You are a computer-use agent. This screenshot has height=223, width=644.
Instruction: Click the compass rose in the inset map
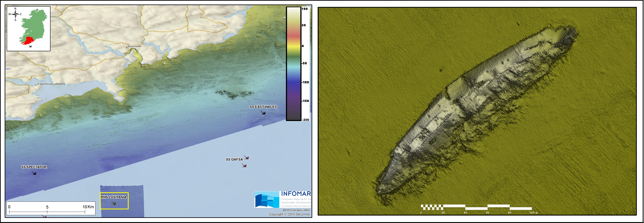(15, 14)
